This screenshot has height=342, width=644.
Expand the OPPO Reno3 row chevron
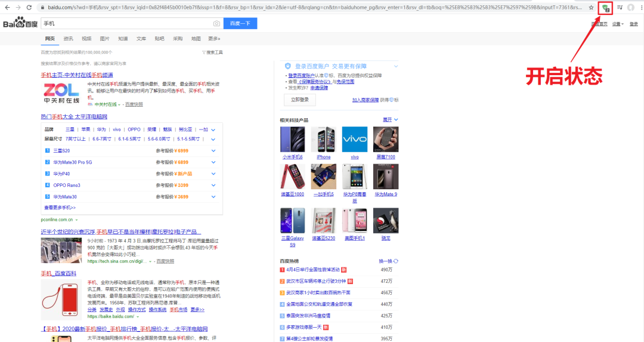[x=213, y=186]
